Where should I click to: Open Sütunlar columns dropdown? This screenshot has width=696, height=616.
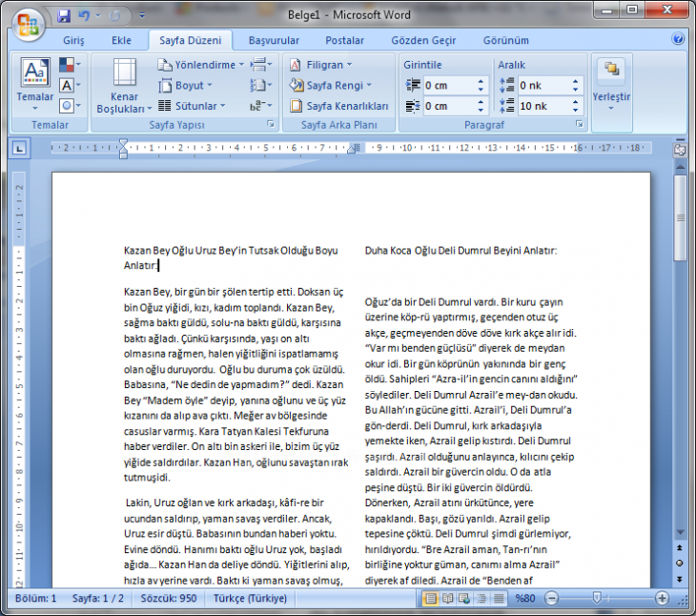[x=193, y=106]
